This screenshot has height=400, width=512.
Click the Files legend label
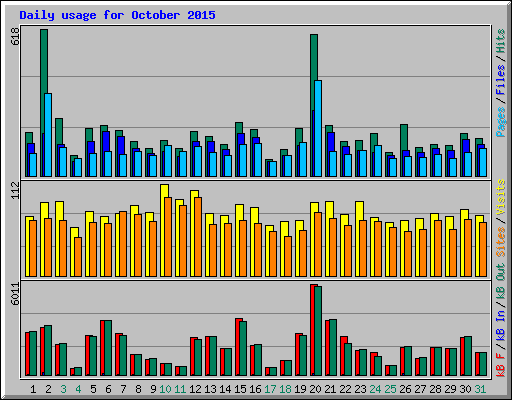click(x=501, y=79)
